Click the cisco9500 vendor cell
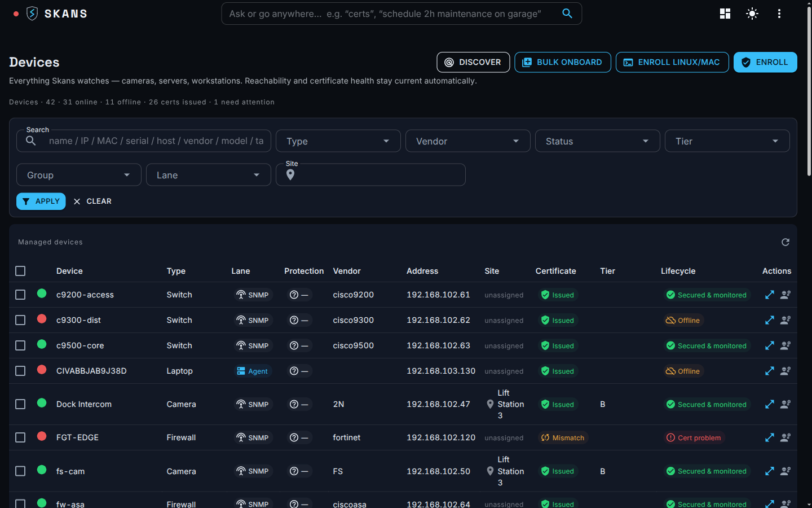The width and height of the screenshot is (812, 508). [x=353, y=345]
